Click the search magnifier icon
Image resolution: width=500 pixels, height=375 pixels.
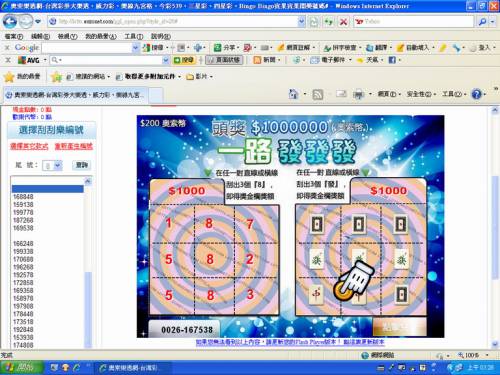click(482, 22)
